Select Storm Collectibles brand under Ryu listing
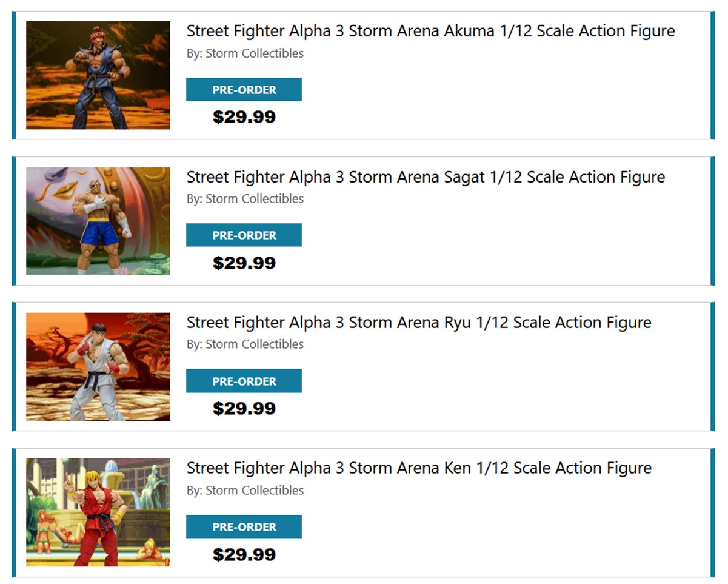 pyautogui.click(x=255, y=344)
